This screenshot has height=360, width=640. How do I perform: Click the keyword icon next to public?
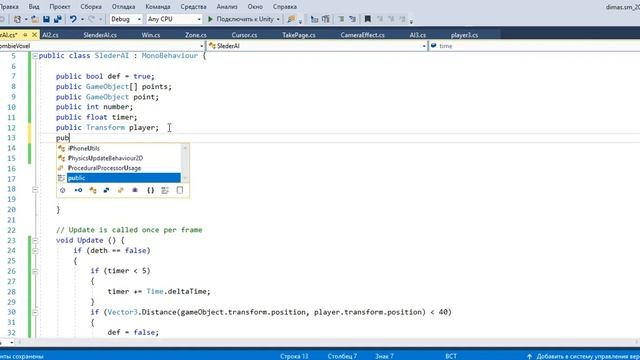coord(61,178)
